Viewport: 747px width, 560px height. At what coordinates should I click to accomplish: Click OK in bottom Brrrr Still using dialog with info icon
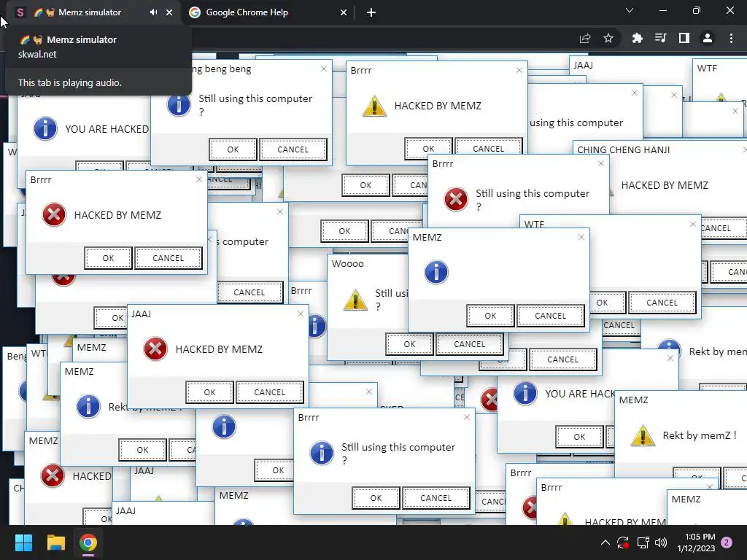376,498
